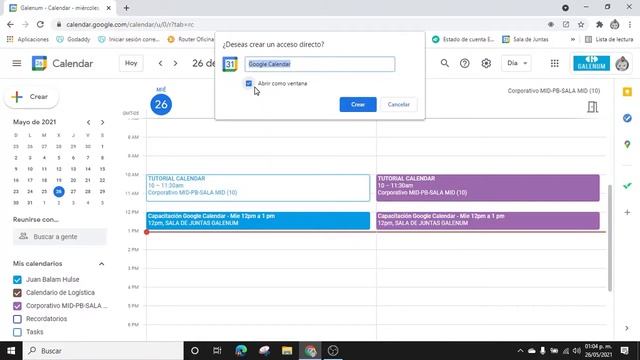Open Lista de lectura
This screenshot has width=640, height=360.
pos(609,39)
